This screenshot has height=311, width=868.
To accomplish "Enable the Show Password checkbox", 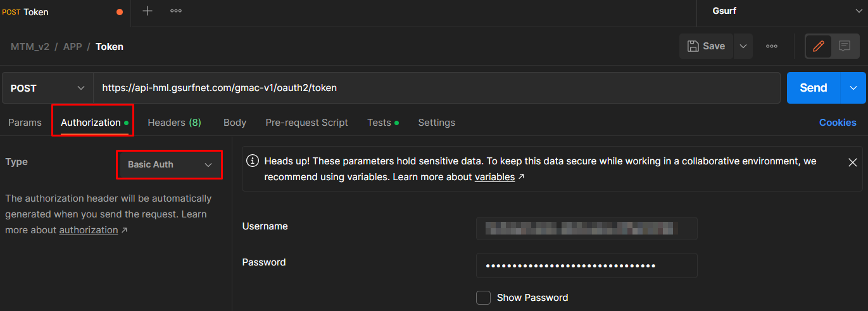I will tap(483, 298).
